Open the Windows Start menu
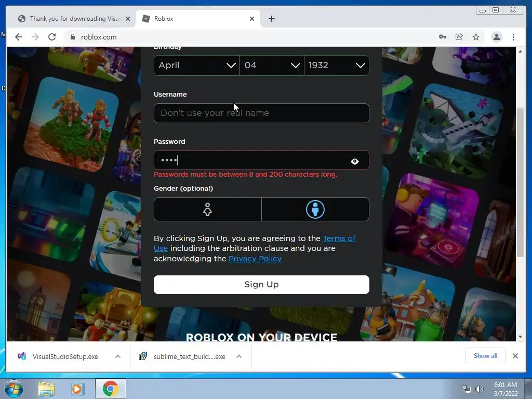532x399 pixels. 14,389
